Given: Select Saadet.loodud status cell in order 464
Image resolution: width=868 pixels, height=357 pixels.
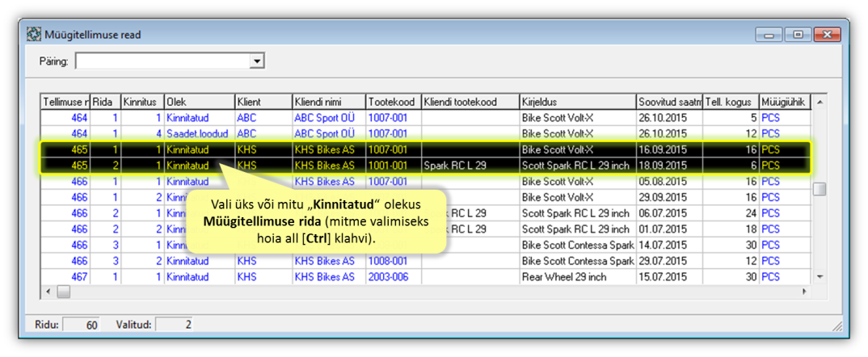Looking at the screenshot, I should click(200, 133).
